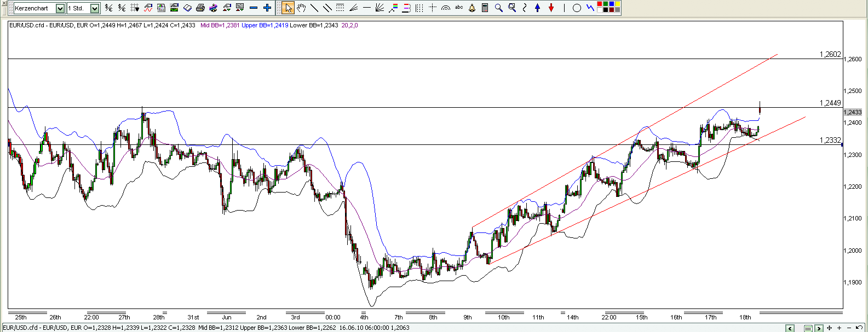The height and width of the screenshot is (332, 868).
Task: Click the bottom-right plus zoom icon
Action: pyautogui.click(x=839, y=328)
